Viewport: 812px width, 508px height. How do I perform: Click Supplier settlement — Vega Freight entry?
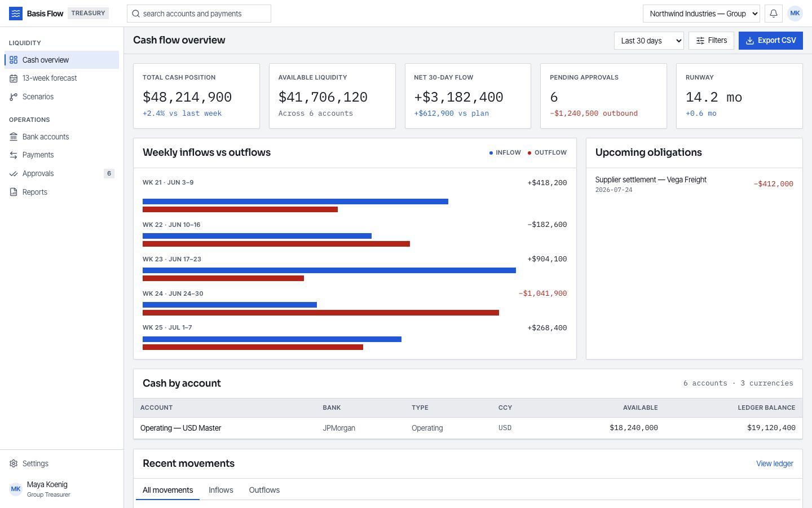(694, 185)
